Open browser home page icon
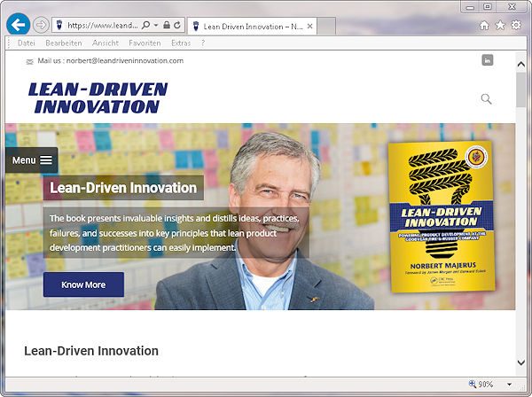532x397 pixels. click(x=484, y=25)
